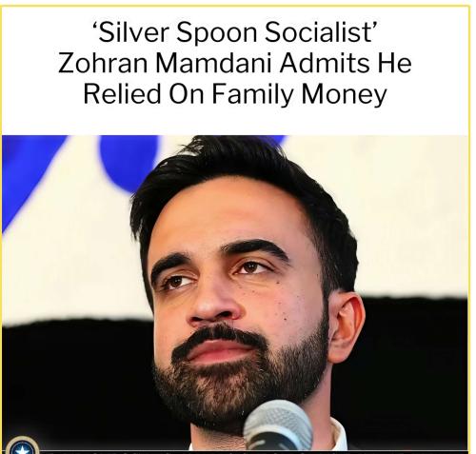Click the name 'Mamdani' in the headline
The image size is (476, 454).
[213, 63]
